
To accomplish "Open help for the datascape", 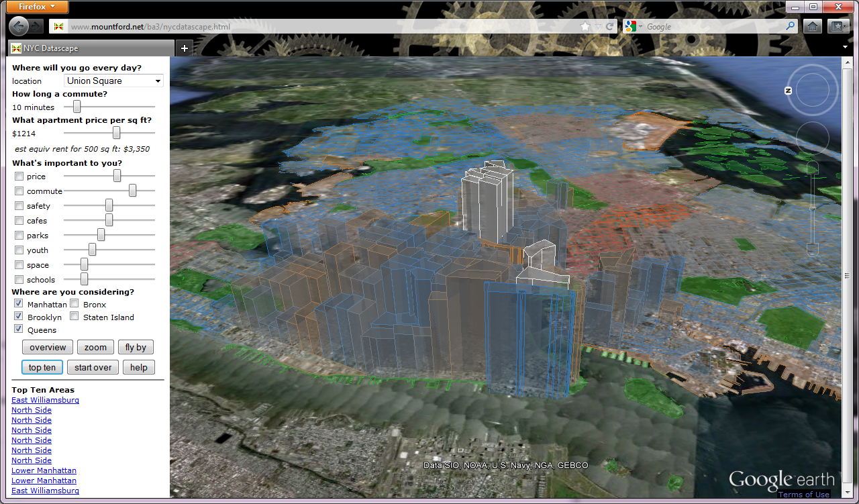I will [139, 367].
